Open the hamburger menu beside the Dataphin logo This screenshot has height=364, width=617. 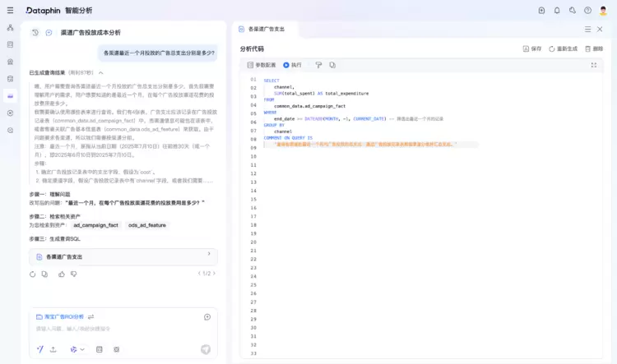click(x=10, y=11)
